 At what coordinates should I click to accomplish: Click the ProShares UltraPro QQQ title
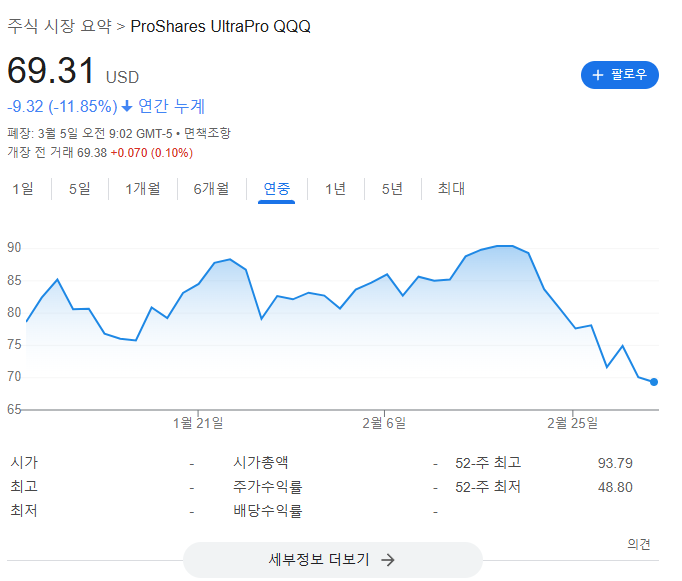coord(221,26)
